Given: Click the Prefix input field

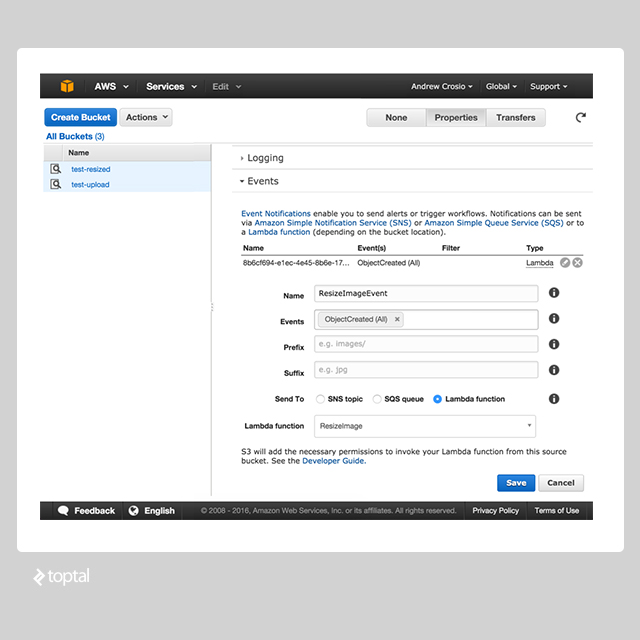Looking at the screenshot, I should pos(425,345).
